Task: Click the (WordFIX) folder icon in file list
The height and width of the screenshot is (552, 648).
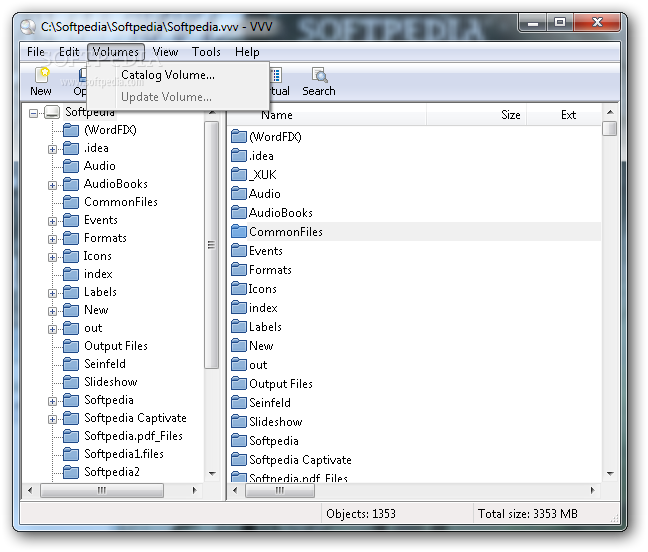Action: pos(238,137)
